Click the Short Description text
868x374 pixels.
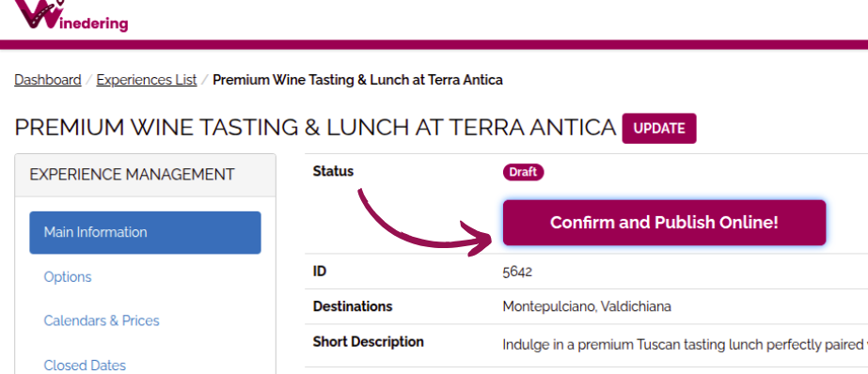[685, 345]
